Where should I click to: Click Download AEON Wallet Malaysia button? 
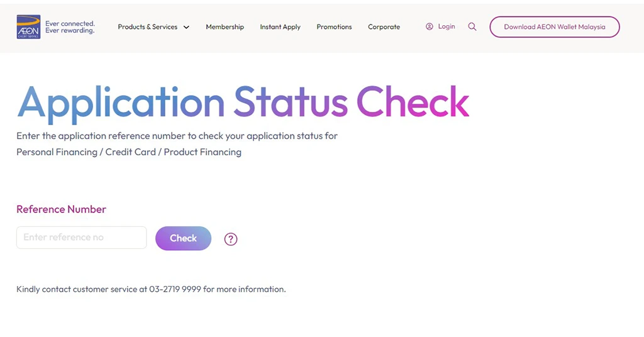[x=555, y=26]
